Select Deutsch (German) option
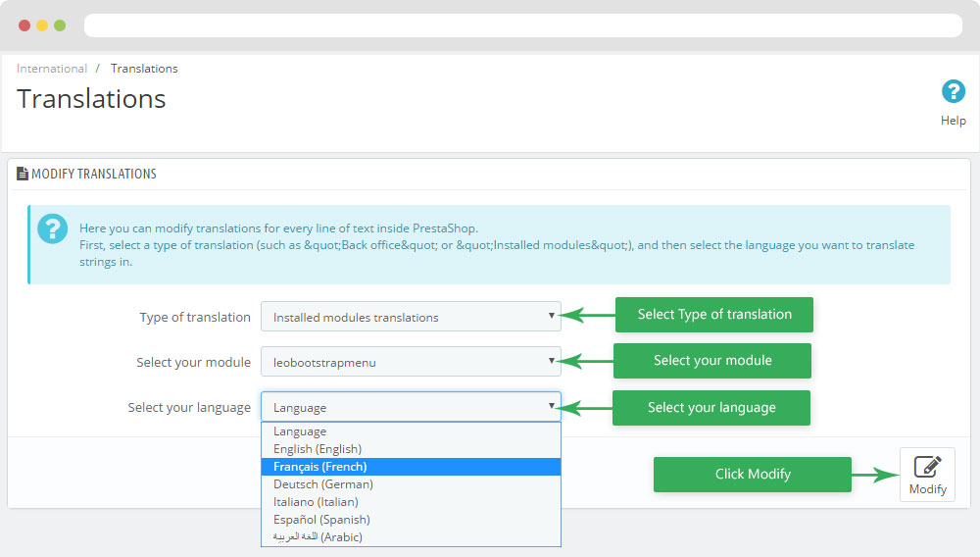Screen dimensions: 980x557 click(x=411, y=483)
